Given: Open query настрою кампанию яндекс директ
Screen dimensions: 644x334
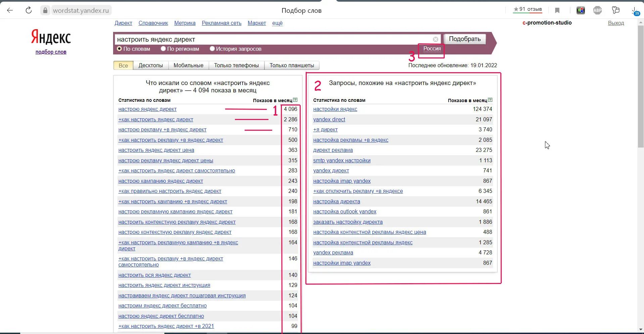Looking at the screenshot, I should pos(160,181).
